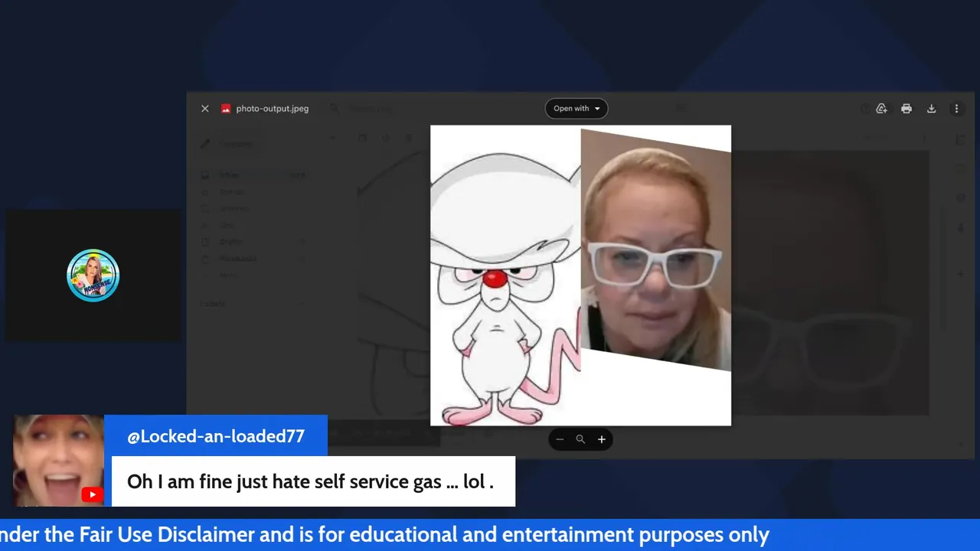Open the three-dot more actions menu
This screenshot has height=551, width=980.
pyautogui.click(x=956, y=109)
